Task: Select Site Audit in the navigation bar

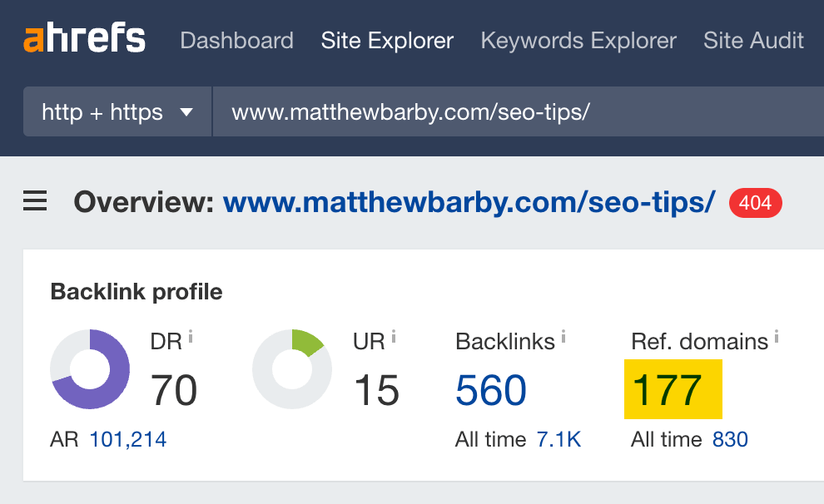Action: pyautogui.click(x=753, y=40)
